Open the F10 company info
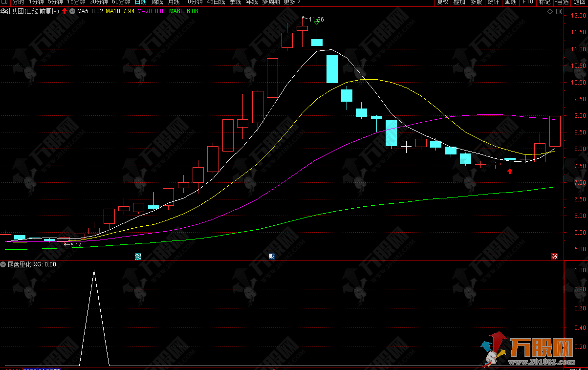Screen dimensions: 588x370 [x=527, y=2]
